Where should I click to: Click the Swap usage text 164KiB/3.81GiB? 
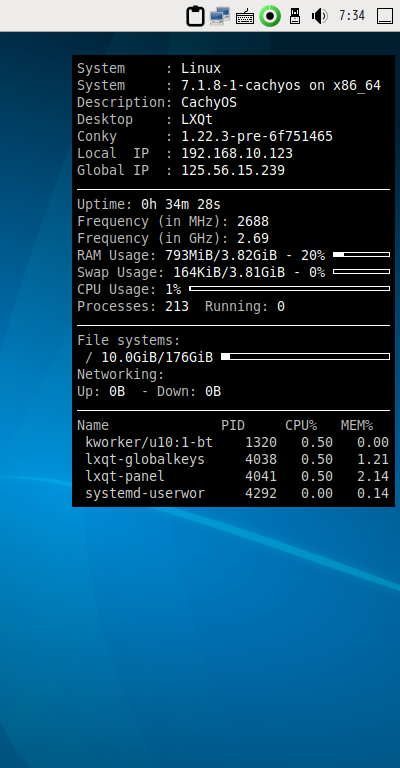click(229, 272)
